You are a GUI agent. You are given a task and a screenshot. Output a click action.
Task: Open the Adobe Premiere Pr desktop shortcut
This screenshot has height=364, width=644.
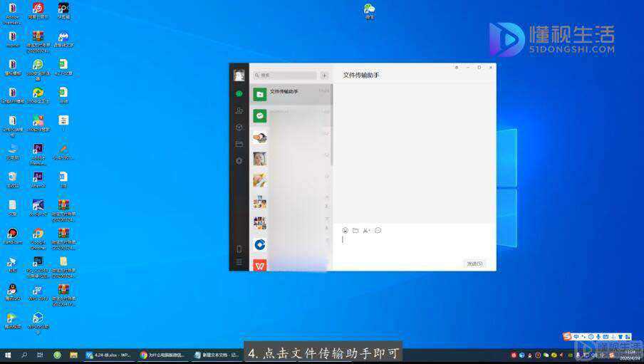[38, 154]
